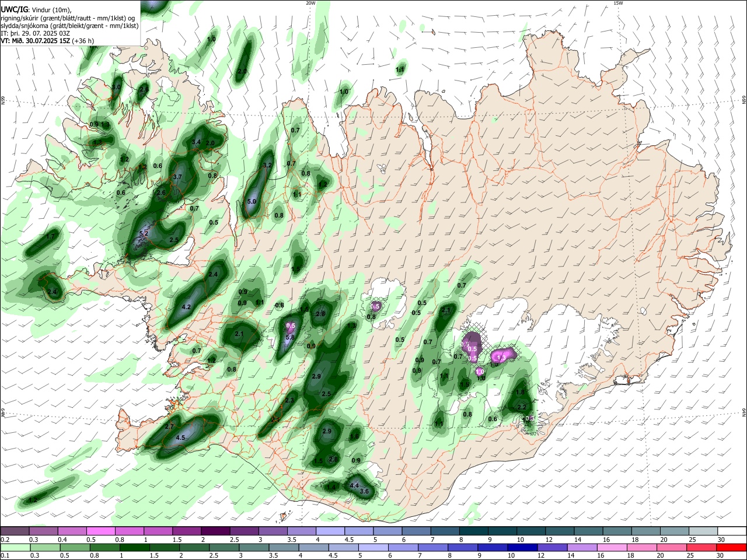Select the pale green bottom-row swatch for 0.1

coord(15,547)
